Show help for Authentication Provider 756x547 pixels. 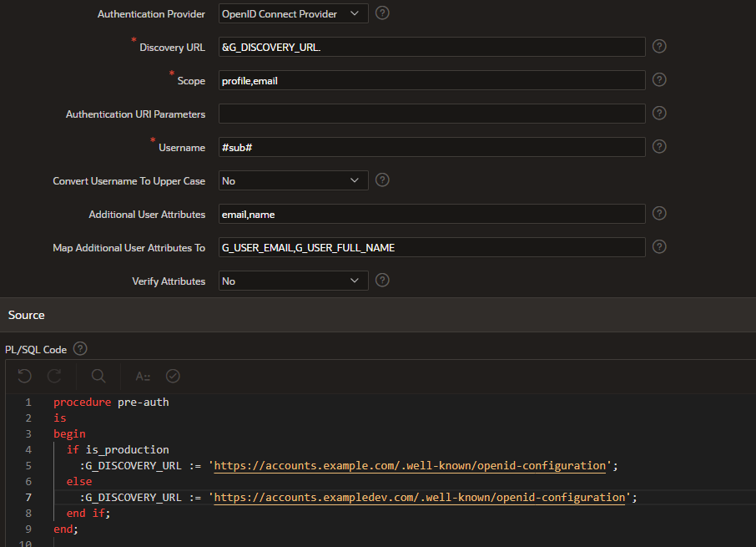[382, 13]
